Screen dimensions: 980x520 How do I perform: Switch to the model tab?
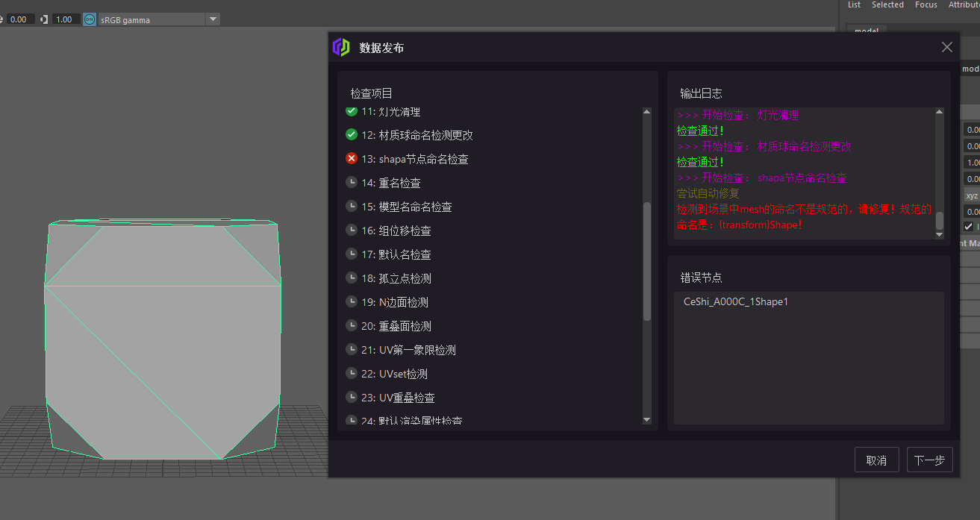[x=867, y=31]
